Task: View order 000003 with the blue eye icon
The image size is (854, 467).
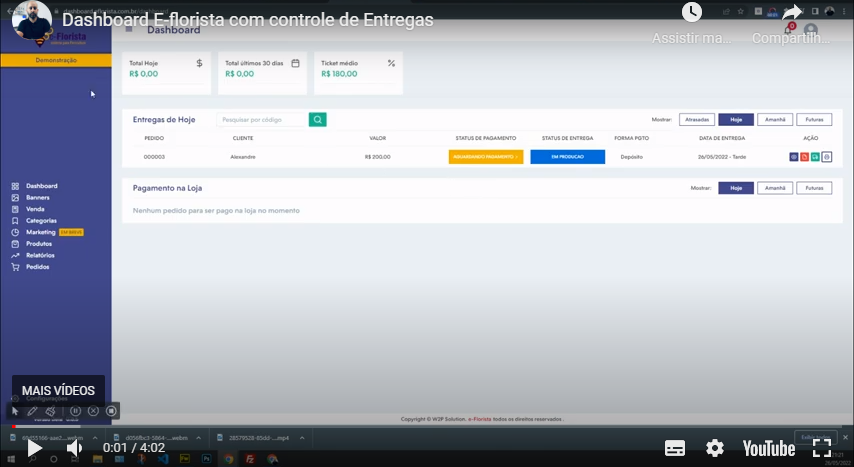Action: pyautogui.click(x=794, y=157)
